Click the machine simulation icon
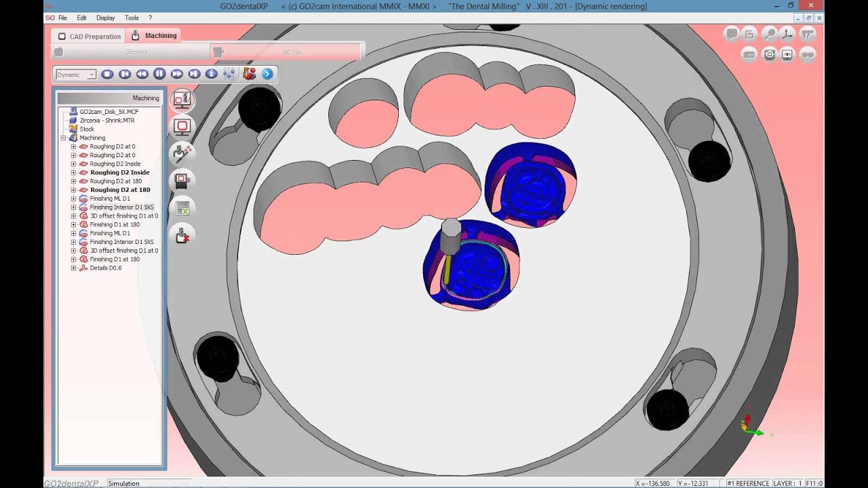 click(x=182, y=181)
